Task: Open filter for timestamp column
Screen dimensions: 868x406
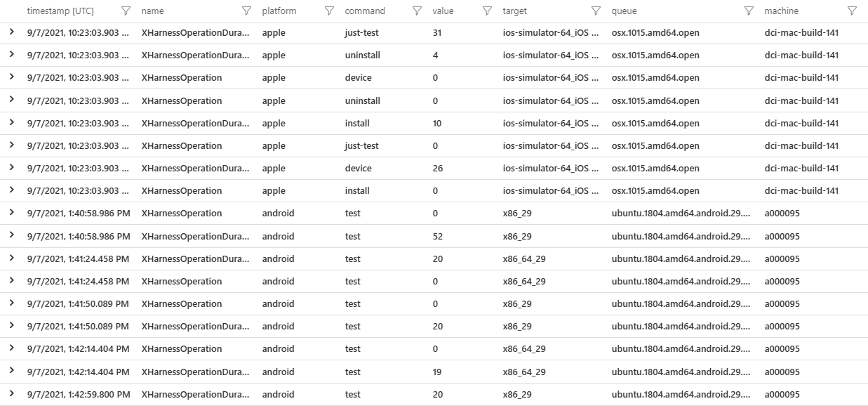Action: pos(126,11)
